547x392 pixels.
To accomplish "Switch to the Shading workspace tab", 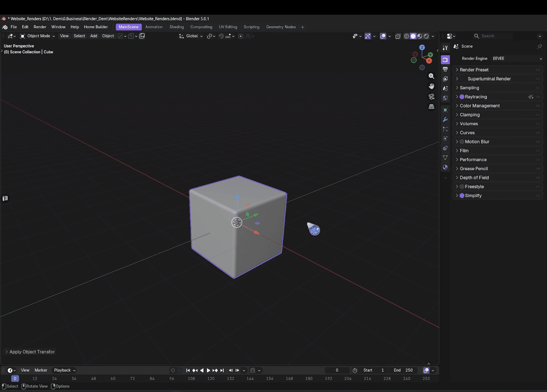I will [177, 27].
